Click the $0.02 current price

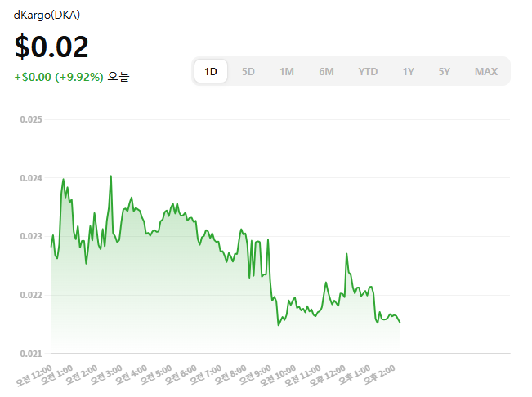51,47
